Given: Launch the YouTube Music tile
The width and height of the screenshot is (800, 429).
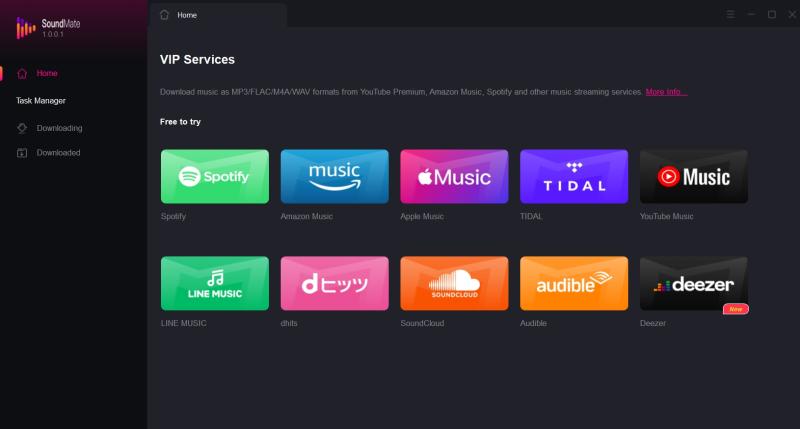Looking at the screenshot, I should pyautogui.click(x=693, y=177).
